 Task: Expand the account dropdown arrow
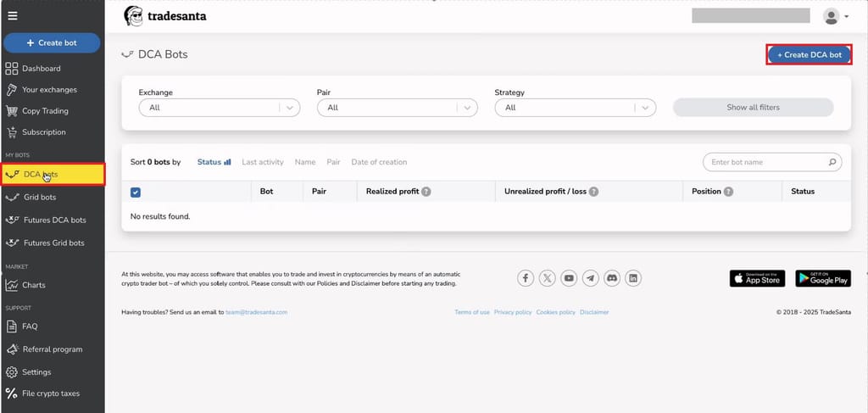[x=847, y=17]
